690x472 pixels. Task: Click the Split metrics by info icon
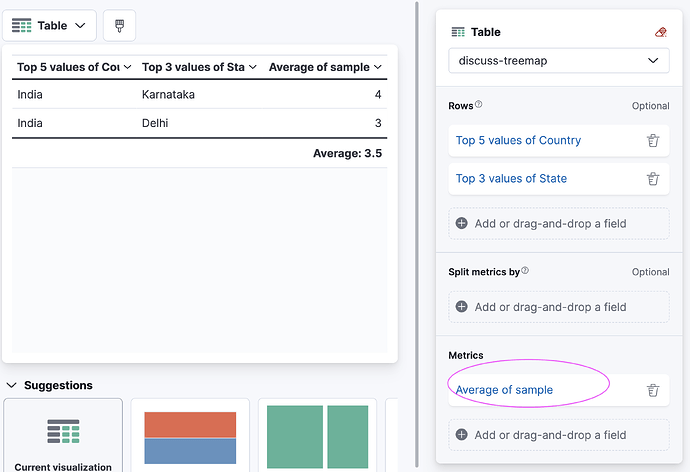coord(525,271)
